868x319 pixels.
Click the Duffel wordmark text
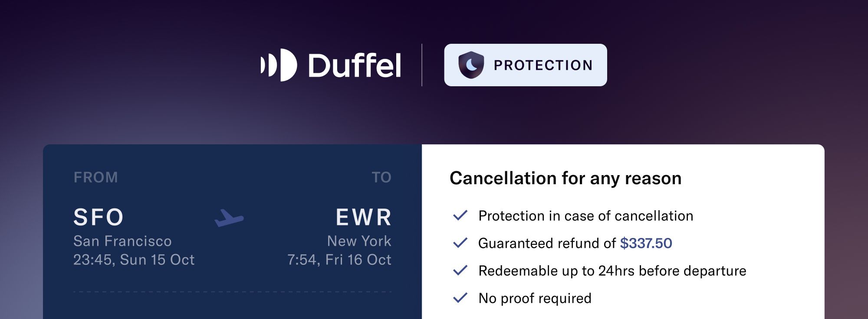point(354,65)
